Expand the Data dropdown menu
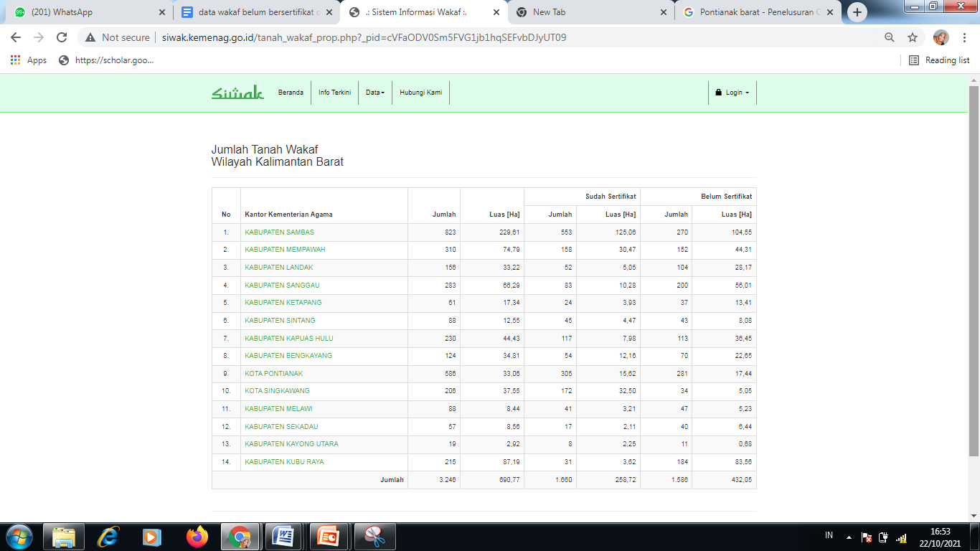 tap(375, 93)
